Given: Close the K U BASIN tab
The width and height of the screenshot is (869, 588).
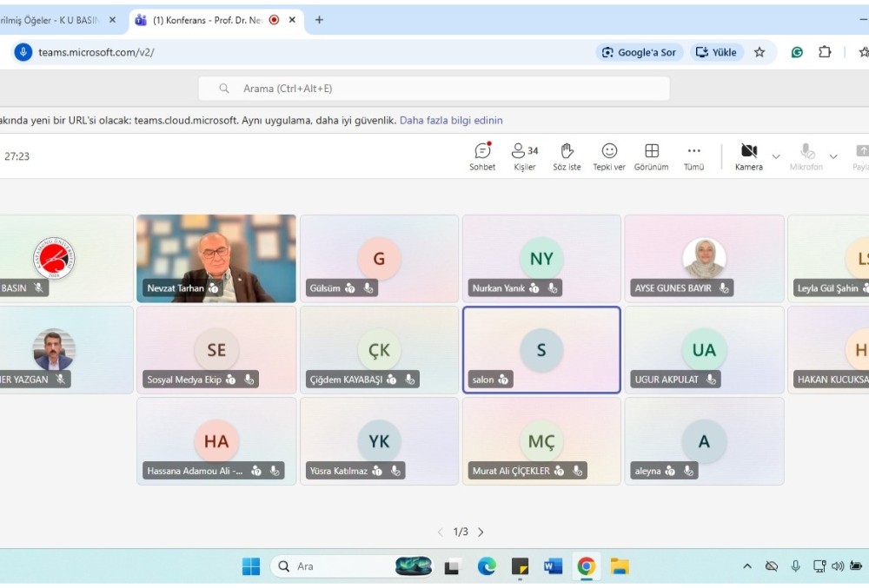Looking at the screenshot, I should [112, 20].
